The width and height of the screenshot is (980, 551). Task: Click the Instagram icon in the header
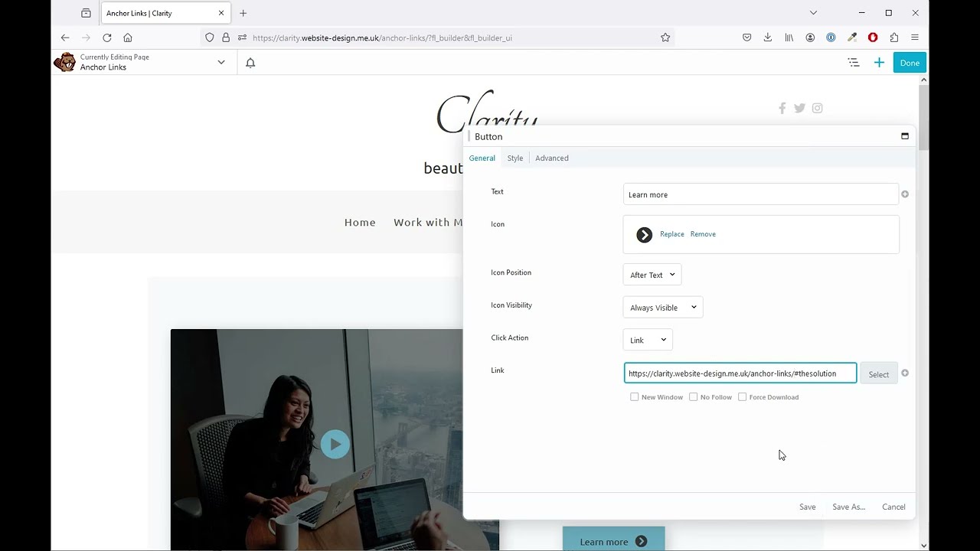click(818, 108)
